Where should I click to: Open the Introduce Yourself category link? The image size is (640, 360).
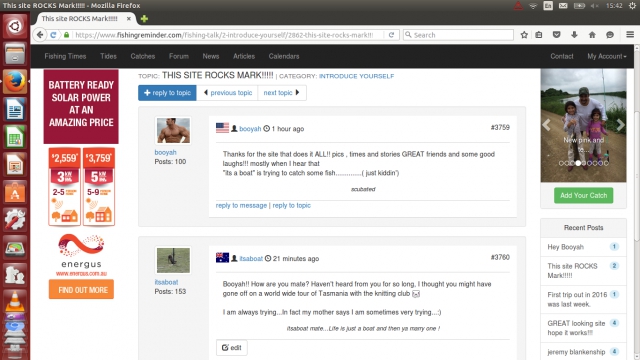tap(356, 76)
